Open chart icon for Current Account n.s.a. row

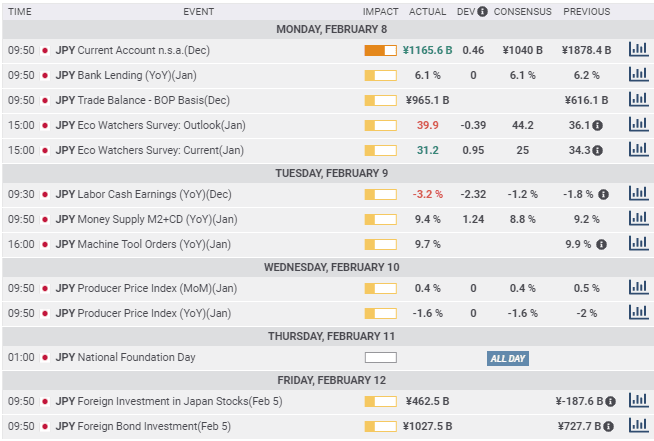pos(637,49)
